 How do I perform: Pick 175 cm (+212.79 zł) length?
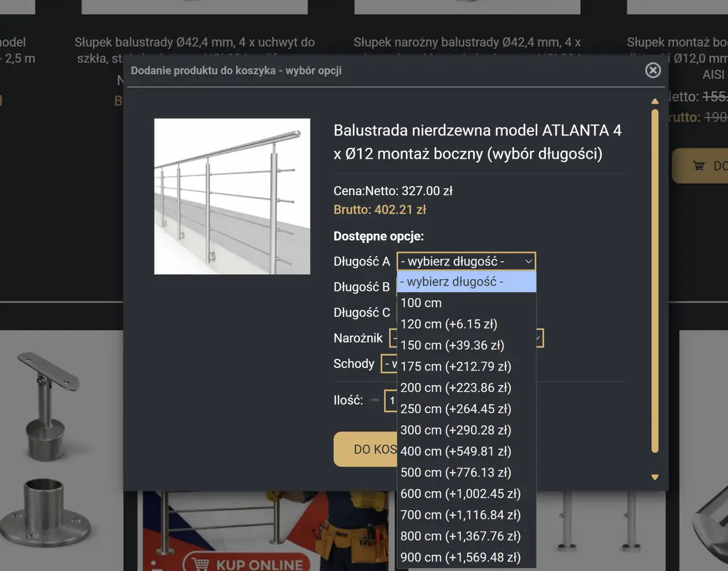(466, 366)
